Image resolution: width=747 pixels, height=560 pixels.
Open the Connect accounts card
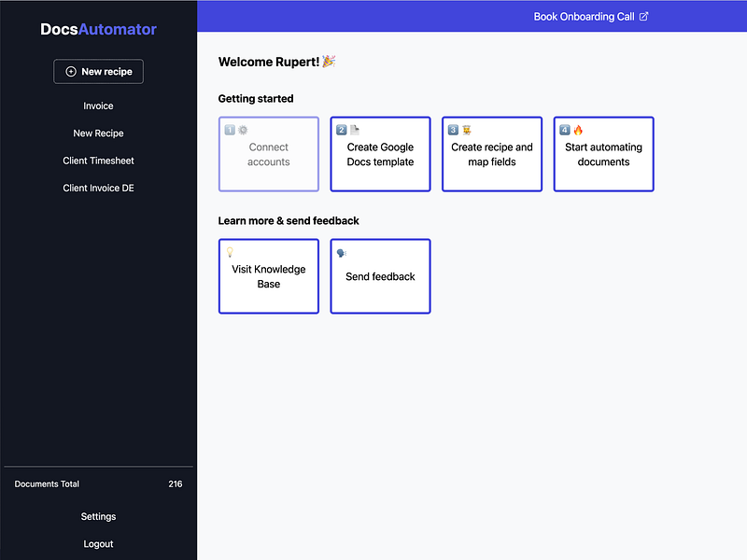[x=269, y=154]
